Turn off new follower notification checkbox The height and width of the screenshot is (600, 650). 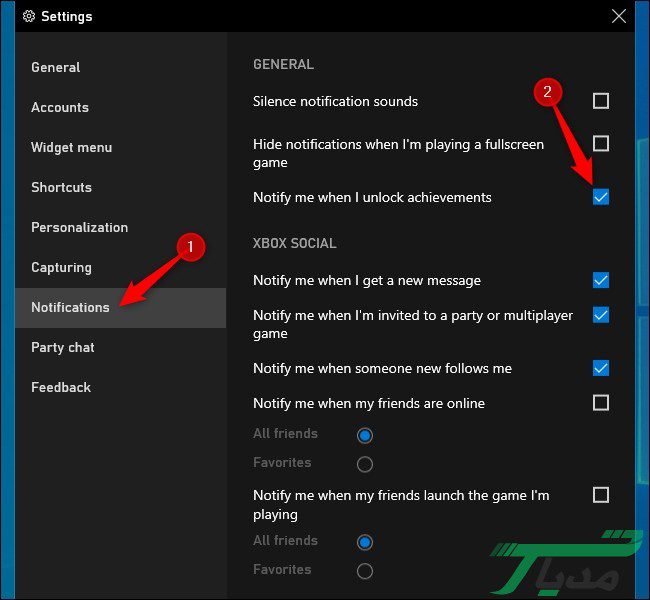tap(601, 368)
